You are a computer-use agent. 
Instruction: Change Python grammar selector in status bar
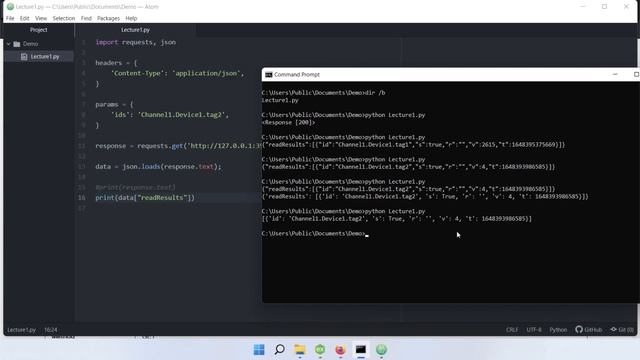coord(558,330)
